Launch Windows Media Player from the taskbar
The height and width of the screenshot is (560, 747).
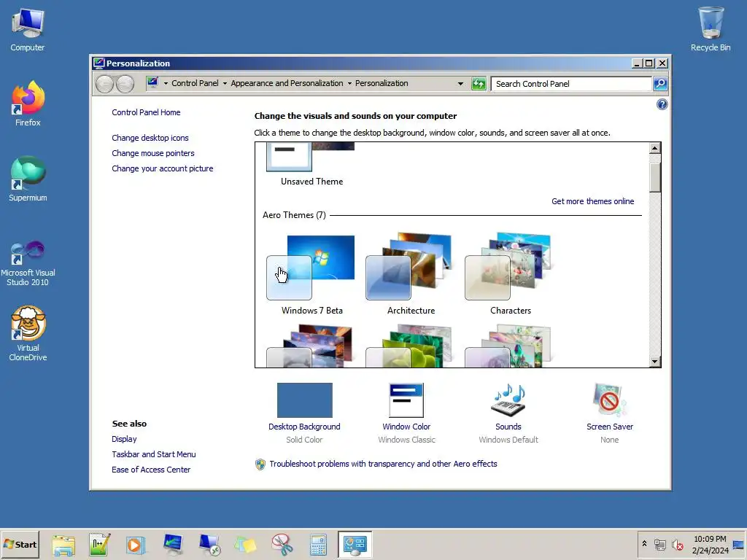point(135,545)
